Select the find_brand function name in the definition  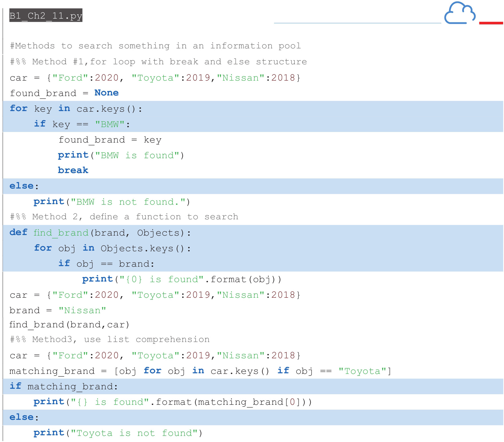(x=61, y=233)
